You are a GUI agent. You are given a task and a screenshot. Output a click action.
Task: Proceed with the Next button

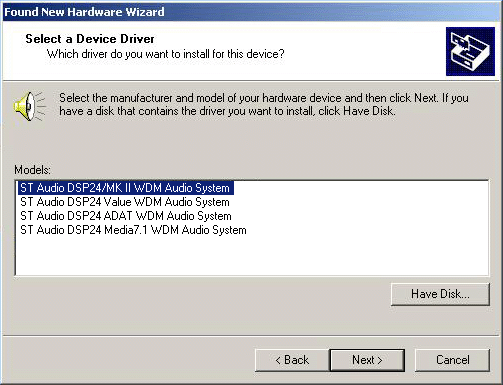[367, 360]
